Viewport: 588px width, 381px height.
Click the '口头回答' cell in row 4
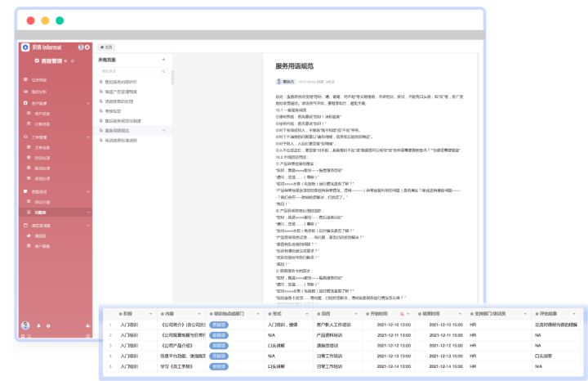[x=543, y=356]
